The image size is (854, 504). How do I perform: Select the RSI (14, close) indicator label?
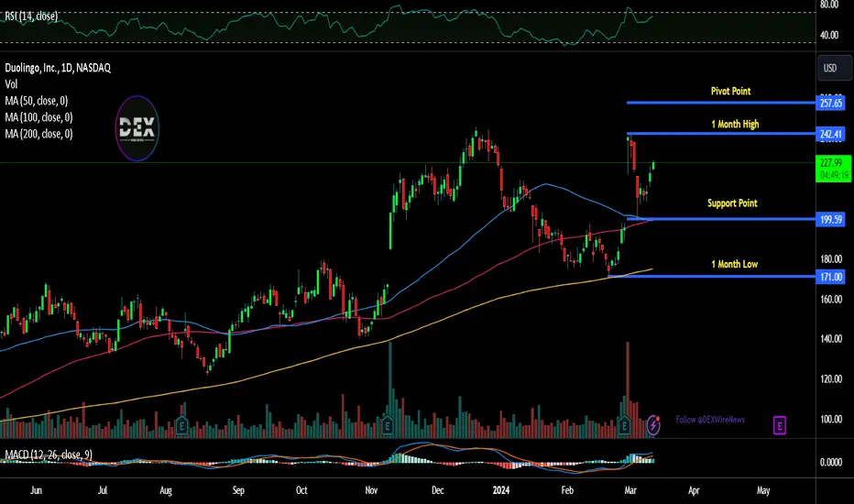(x=31, y=16)
